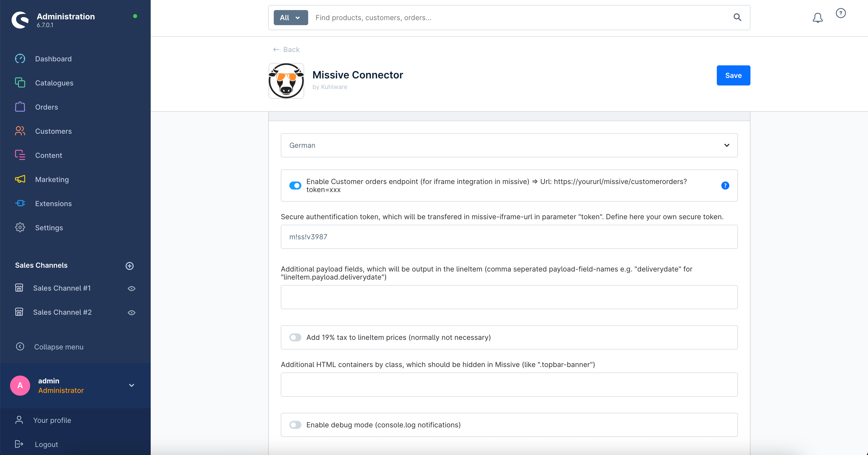Click the Back arrow icon
The image size is (868, 455).
point(276,50)
